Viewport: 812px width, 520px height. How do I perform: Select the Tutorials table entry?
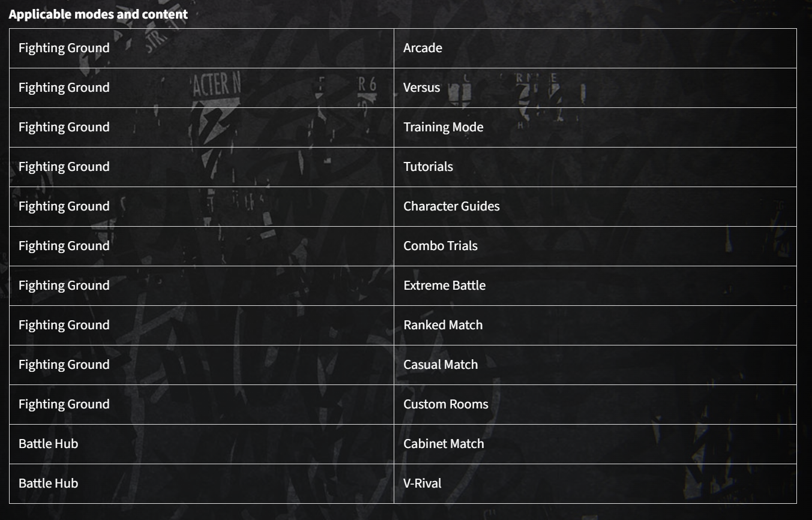[428, 167]
